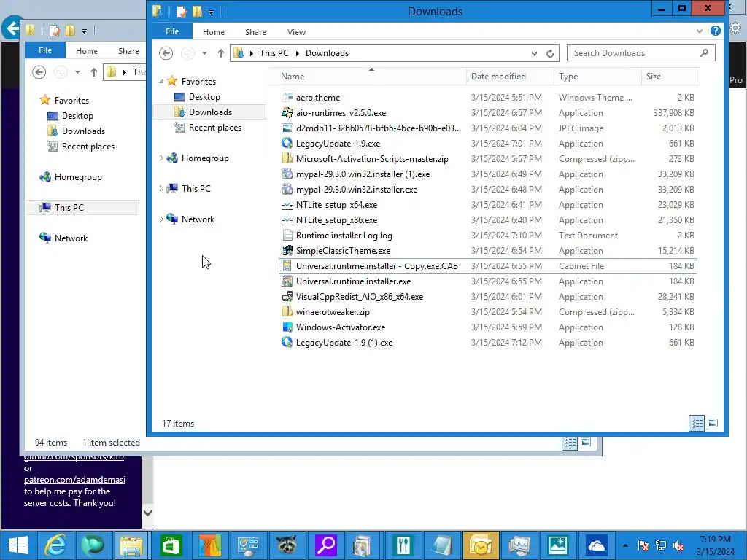Click the scroll down arrow beside the webpage text
Image resolution: width=747 pixels, height=560 pixels.
pos(147,513)
